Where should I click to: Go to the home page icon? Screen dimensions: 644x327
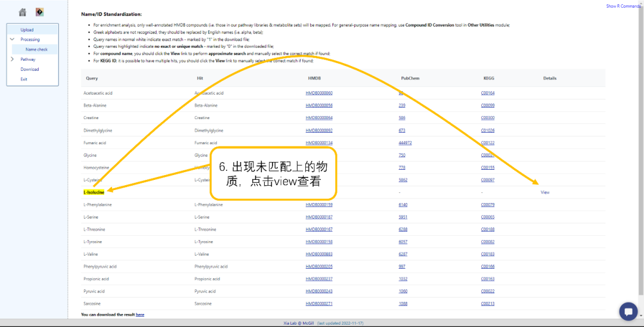tap(23, 13)
